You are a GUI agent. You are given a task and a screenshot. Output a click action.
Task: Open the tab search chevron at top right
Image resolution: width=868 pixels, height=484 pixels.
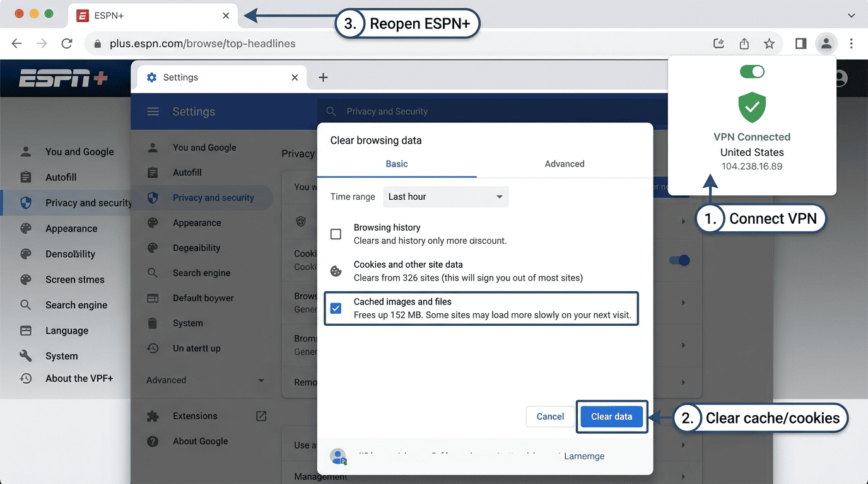(851, 15)
